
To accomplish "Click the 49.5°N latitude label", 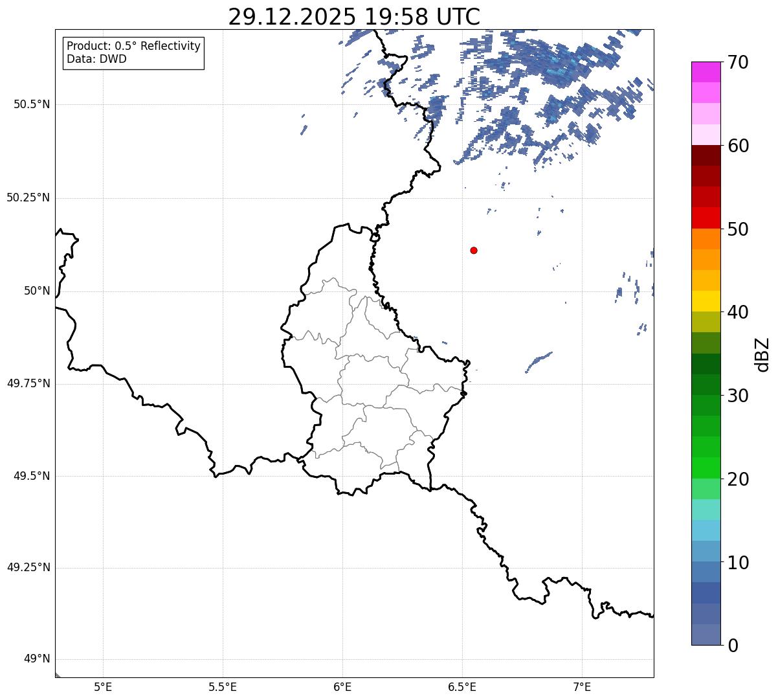I will coord(32,476).
